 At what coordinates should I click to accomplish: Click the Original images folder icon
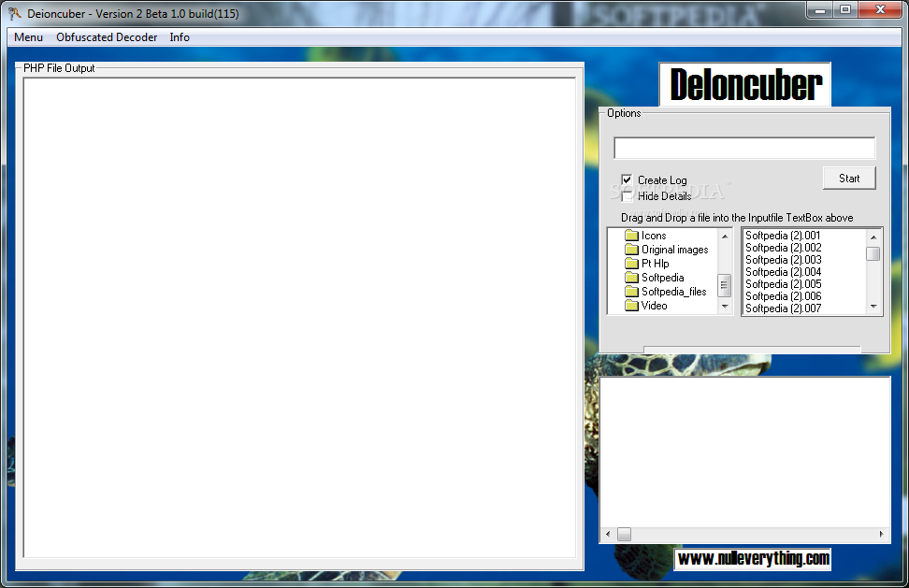coord(631,250)
